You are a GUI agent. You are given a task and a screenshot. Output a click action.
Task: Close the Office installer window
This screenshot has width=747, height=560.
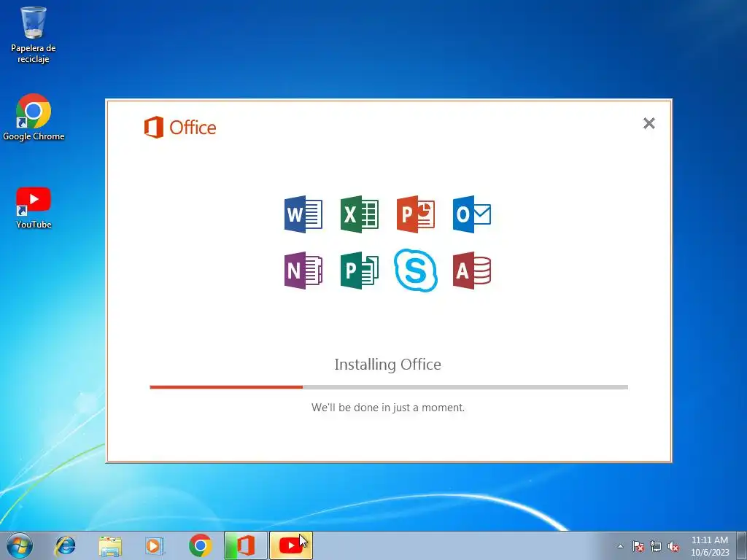(649, 123)
